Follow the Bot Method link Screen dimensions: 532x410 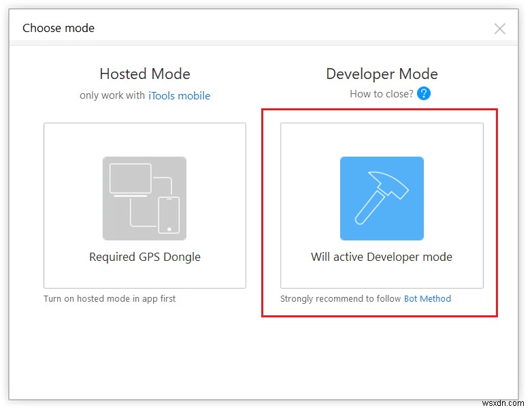[x=427, y=298]
